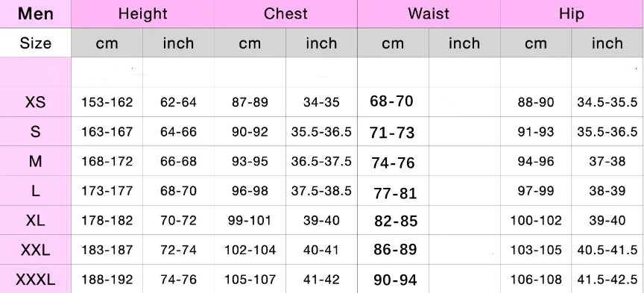Click the M size row label

[35, 161]
